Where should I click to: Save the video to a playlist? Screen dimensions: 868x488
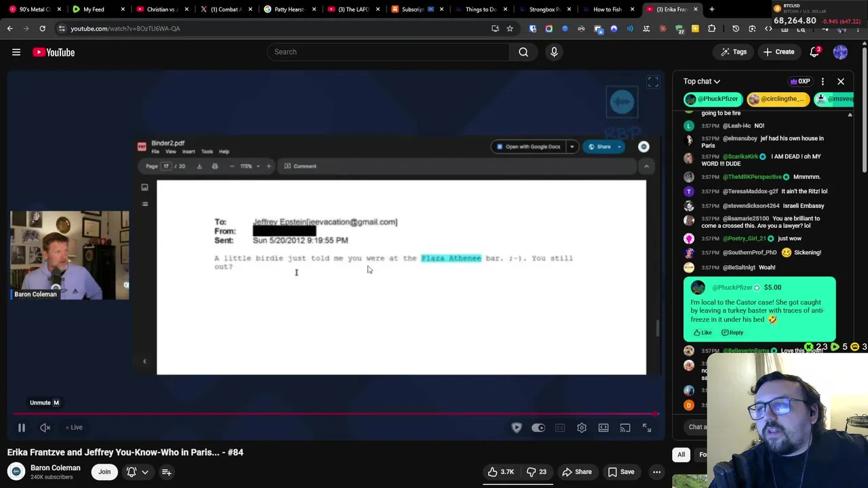coord(621,472)
